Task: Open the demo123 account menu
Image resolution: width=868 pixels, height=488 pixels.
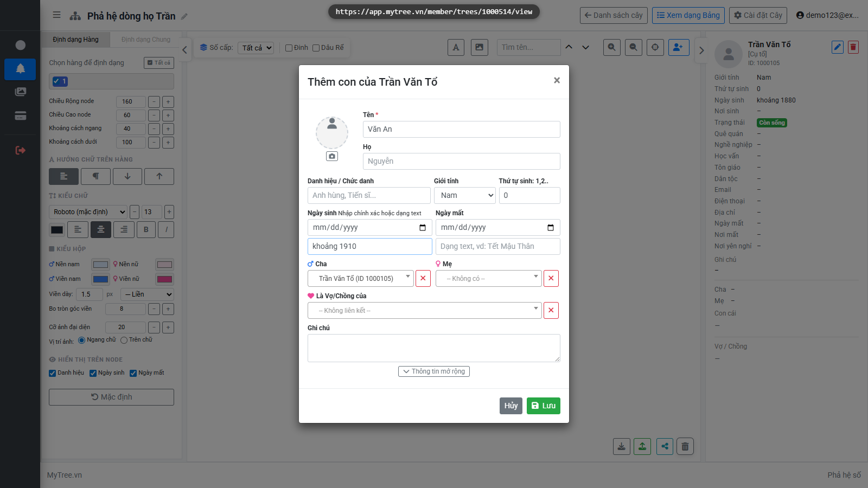Action: (x=827, y=15)
